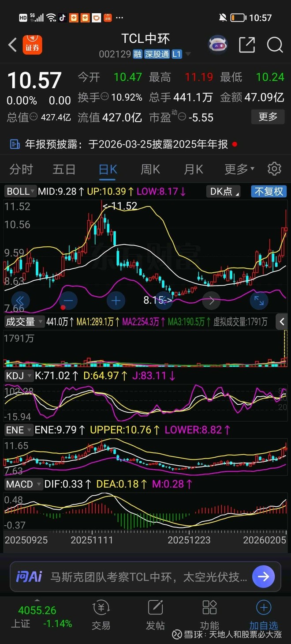
Task: Switch to 五日 five-day tab
Action: tap(64, 169)
